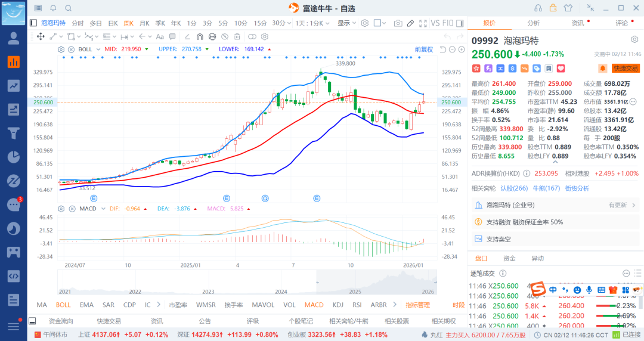Insert a text annotation with Aa tool
The image size is (644, 341).
pos(160,36)
